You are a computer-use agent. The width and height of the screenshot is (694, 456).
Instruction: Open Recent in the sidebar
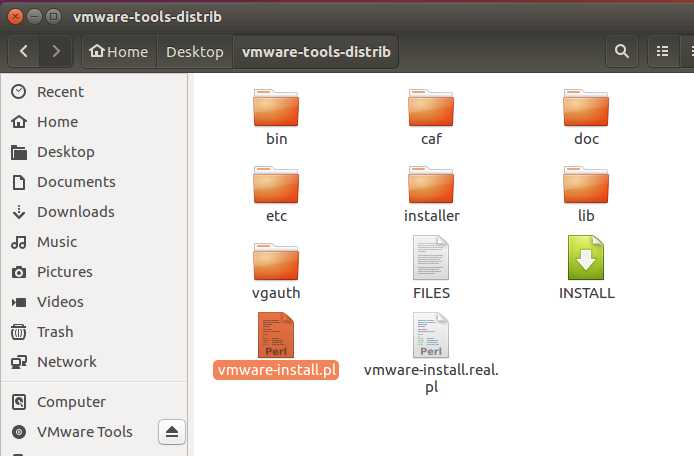tap(94, 92)
